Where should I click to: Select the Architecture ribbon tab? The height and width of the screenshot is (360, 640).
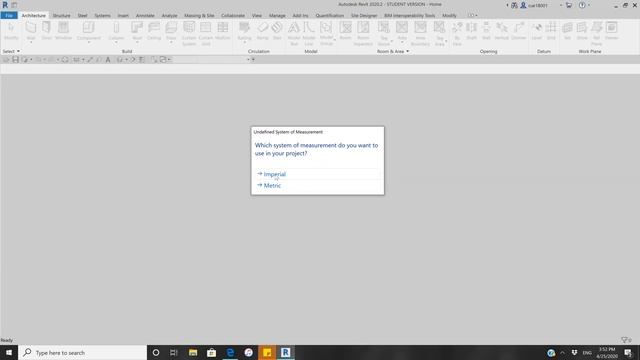[x=33, y=16]
